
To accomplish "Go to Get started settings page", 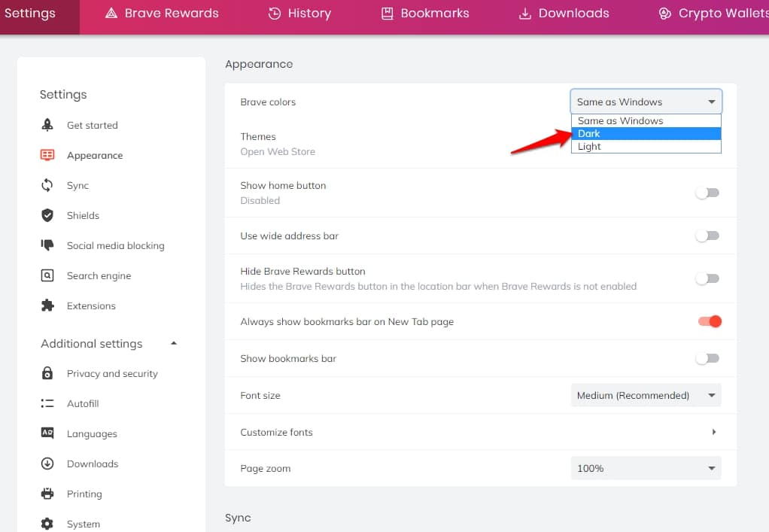I will pos(93,125).
